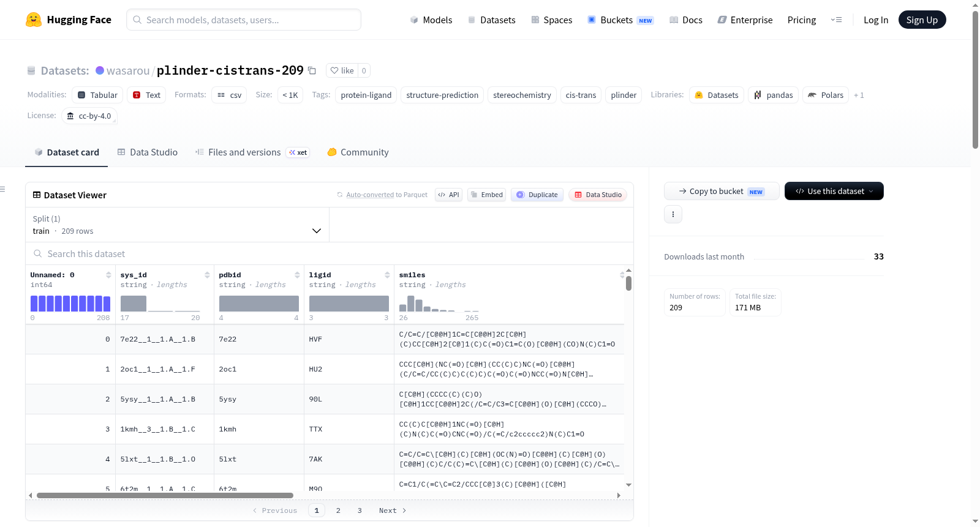Click the table horizontal scrollbar
This screenshot has height=527, width=980.
coord(165,495)
